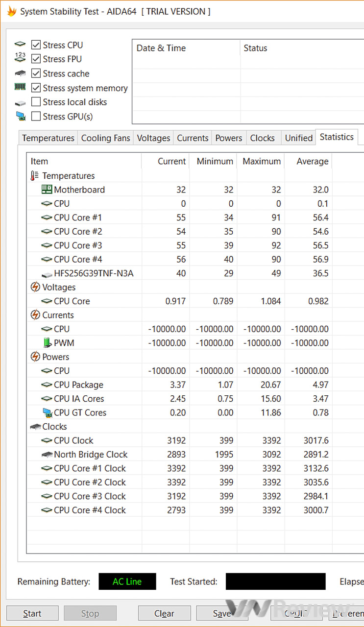The width and height of the screenshot is (364, 627).
Task: Click the Status log column header
Action: pyautogui.click(x=302, y=48)
